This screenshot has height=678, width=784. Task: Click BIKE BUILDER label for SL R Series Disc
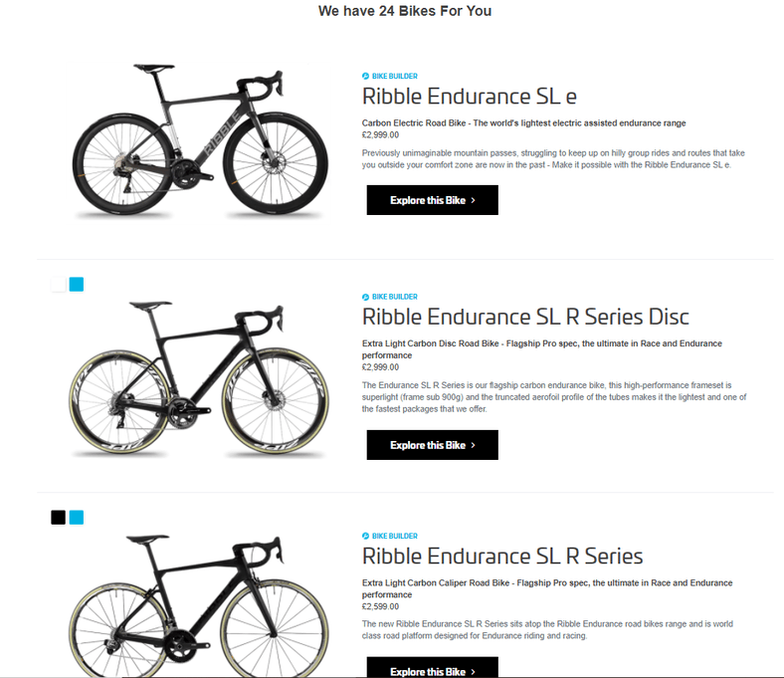395,297
